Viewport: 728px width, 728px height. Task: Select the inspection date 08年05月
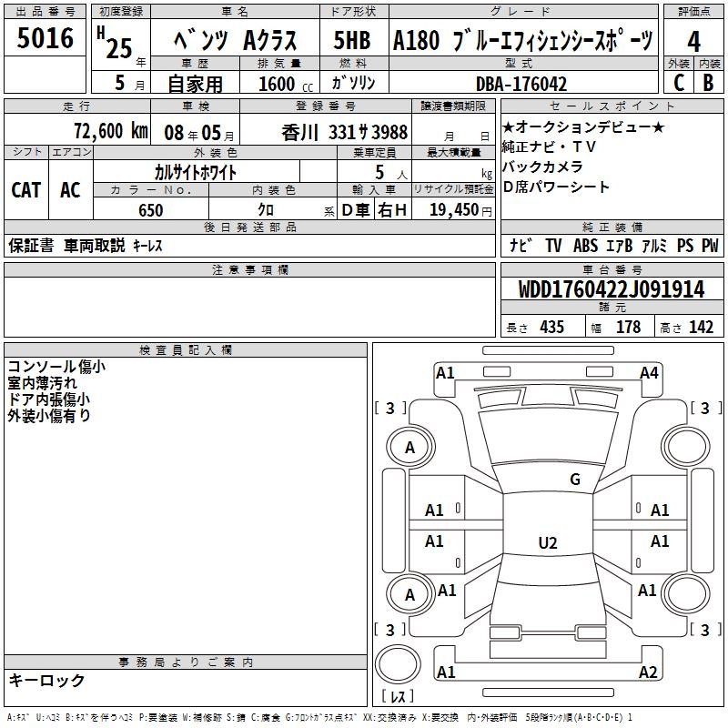tap(199, 133)
